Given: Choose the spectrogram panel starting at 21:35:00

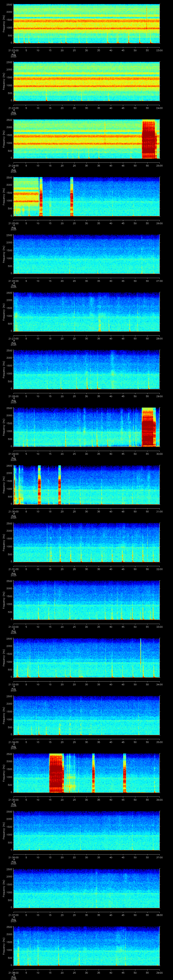Looking at the screenshot, I should pos(86,773).
